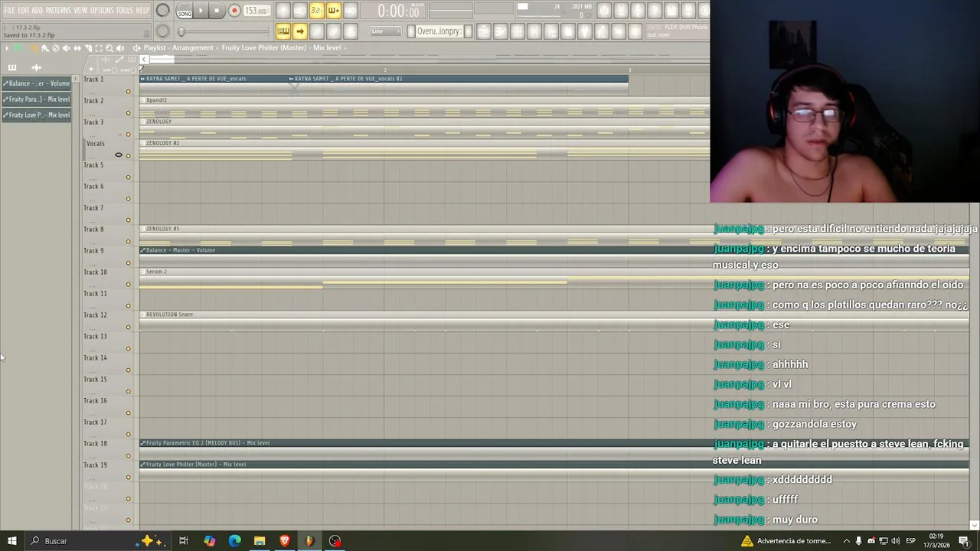The width and height of the screenshot is (980, 551).
Task: Open the HELP menu
Action: click(143, 11)
